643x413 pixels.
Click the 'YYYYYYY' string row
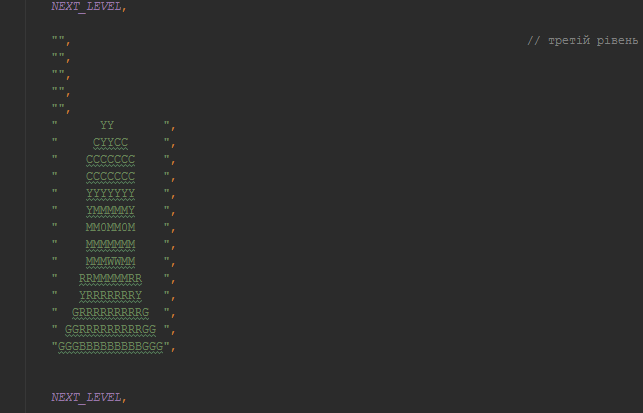(x=111, y=193)
